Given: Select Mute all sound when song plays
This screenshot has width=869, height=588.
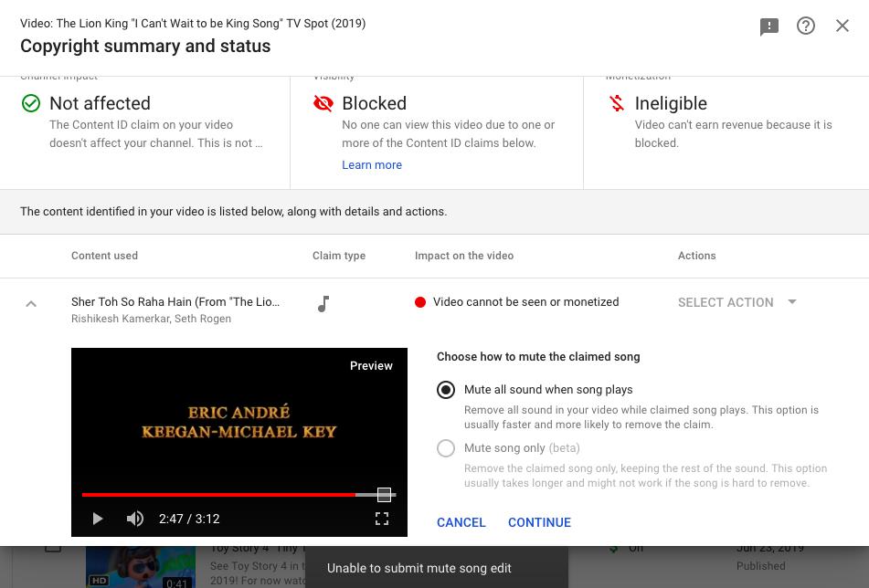Looking at the screenshot, I should click(x=446, y=390).
